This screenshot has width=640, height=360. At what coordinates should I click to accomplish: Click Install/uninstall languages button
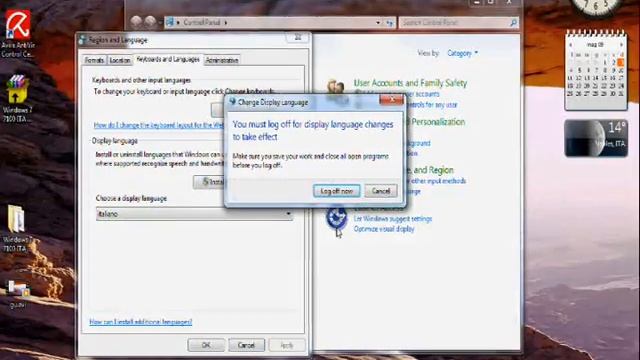[209, 182]
